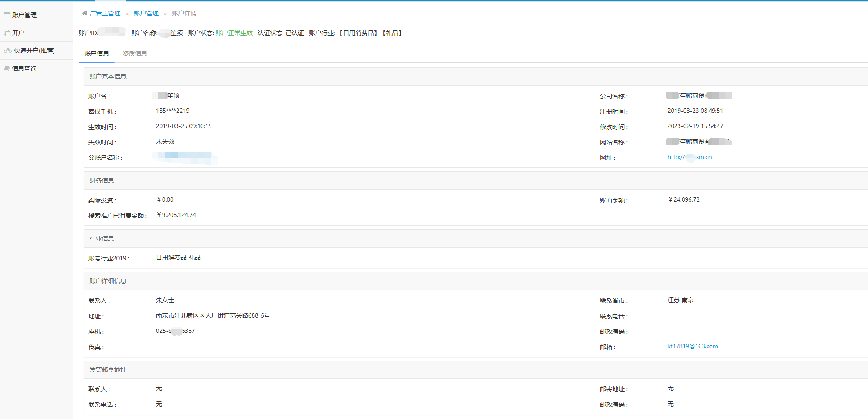
Task: Open the website URL ending in sm.cn
Action: (x=689, y=157)
